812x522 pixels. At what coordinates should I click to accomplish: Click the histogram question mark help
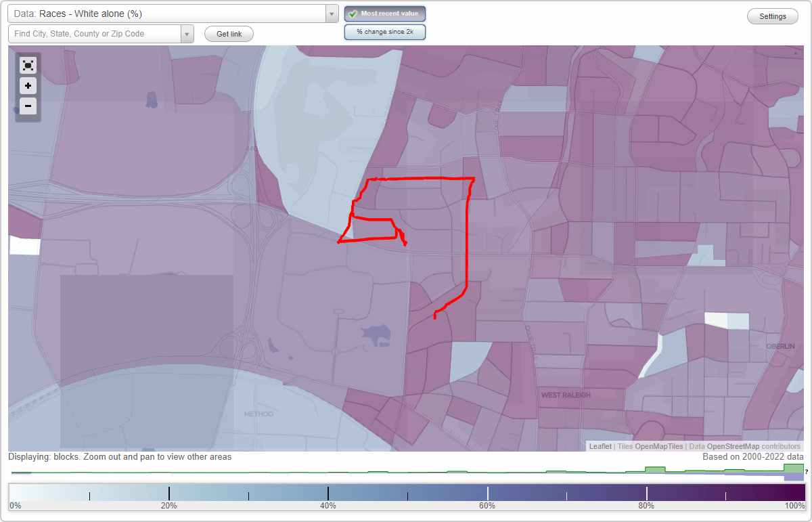coord(807,471)
